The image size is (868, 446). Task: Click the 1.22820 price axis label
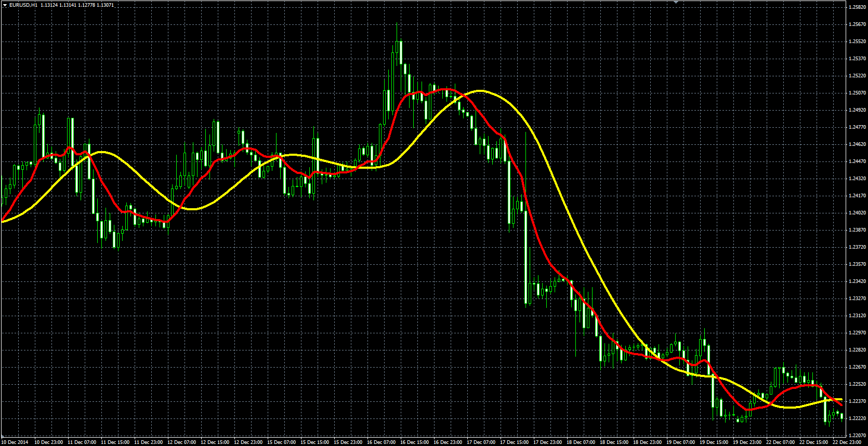point(857,350)
